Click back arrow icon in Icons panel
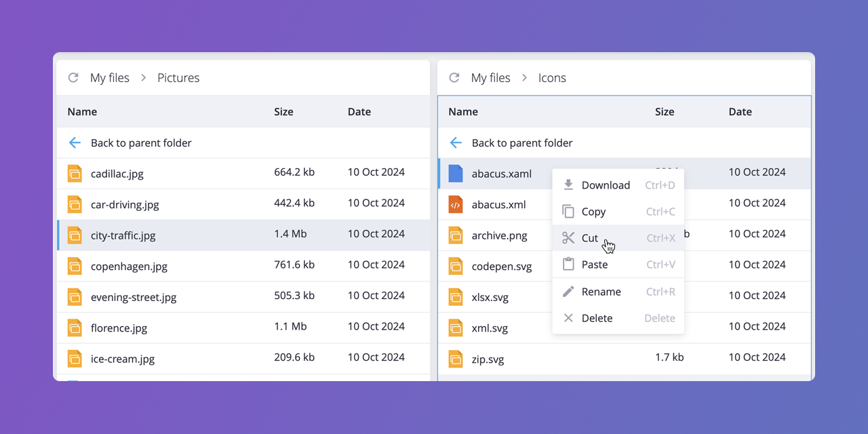Image resolution: width=868 pixels, height=434 pixels. (456, 142)
